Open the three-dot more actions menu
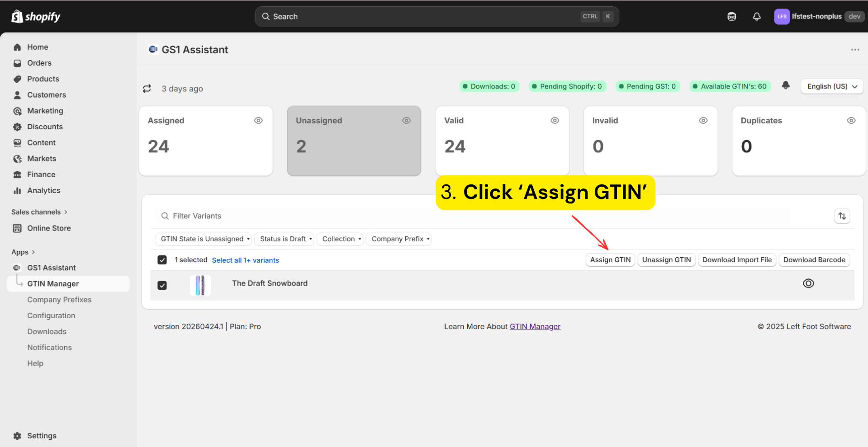This screenshot has width=868, height=447. click(854, 50)
